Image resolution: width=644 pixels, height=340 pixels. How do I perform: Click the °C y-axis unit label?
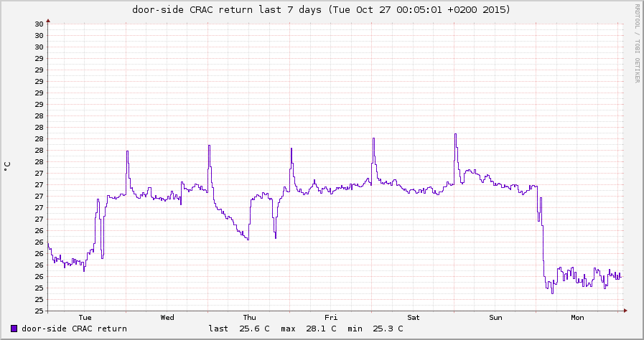[8, 166]
